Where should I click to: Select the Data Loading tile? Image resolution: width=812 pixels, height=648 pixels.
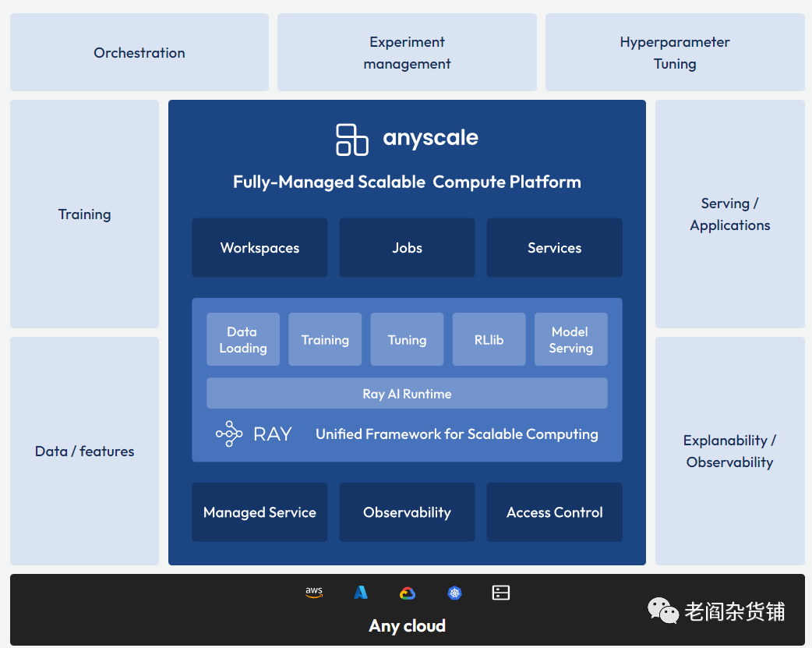tap(243, 339)
